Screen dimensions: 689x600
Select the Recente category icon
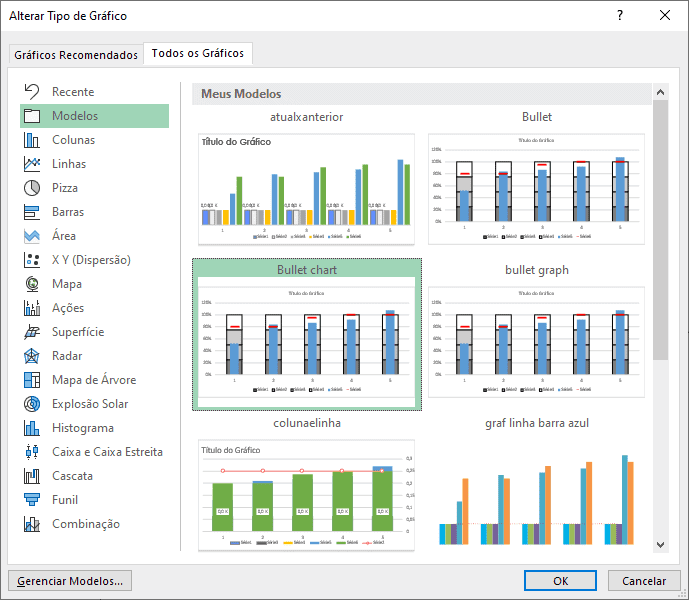tap(32, 92)
